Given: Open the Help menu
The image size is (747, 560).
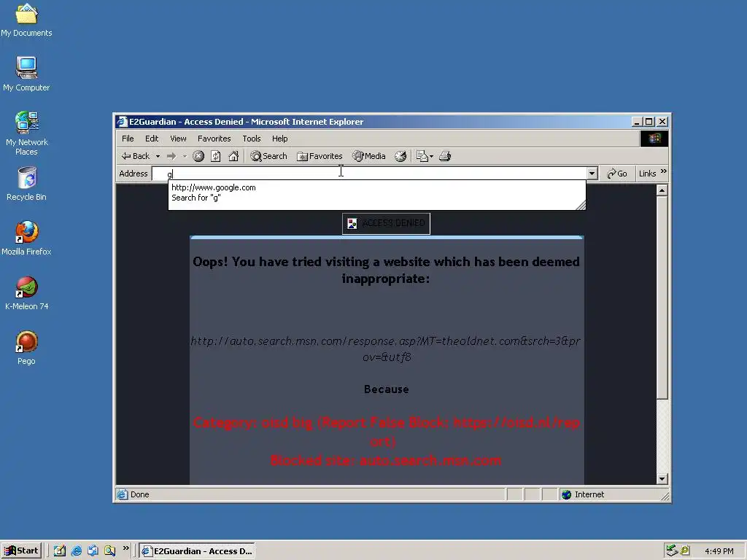Looking at the screenshot, I should coord(279,139).
